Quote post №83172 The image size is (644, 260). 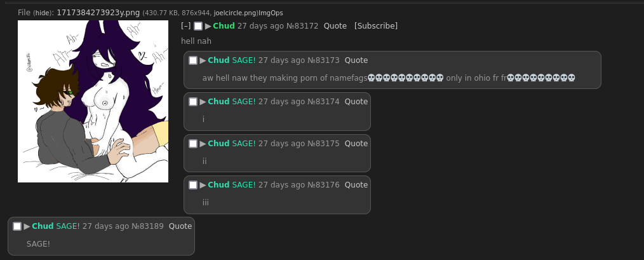tap(335, 26)
